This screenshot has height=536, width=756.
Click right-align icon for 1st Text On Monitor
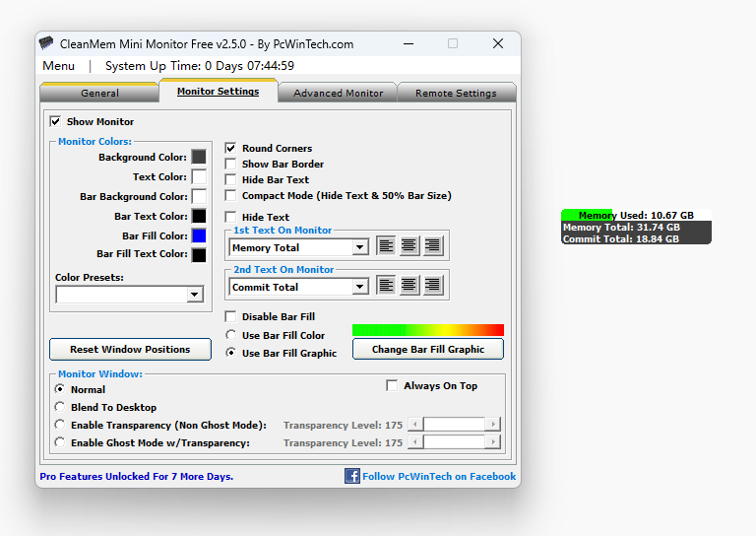pos(432,246)
